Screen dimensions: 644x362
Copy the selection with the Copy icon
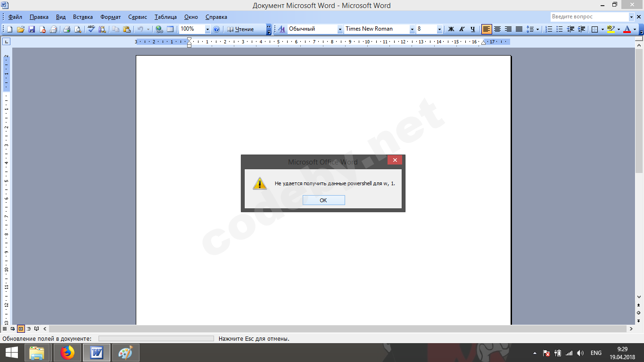[116, 29]
